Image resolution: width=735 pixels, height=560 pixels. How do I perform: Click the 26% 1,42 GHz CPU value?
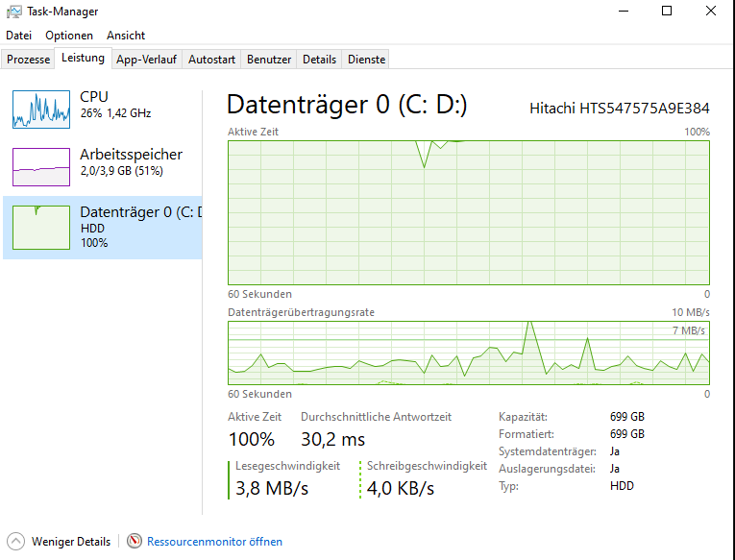click(x=115, y=113)
